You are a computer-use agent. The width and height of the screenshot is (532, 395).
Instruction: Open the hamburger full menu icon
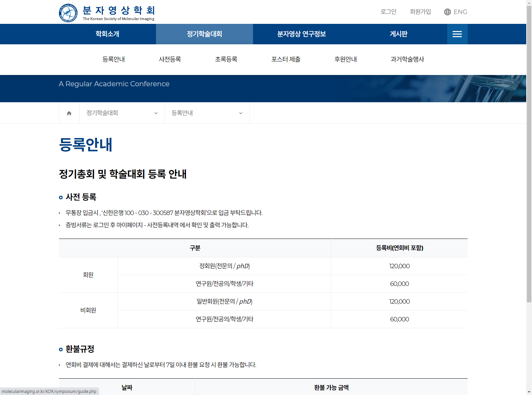pos(457,34)
